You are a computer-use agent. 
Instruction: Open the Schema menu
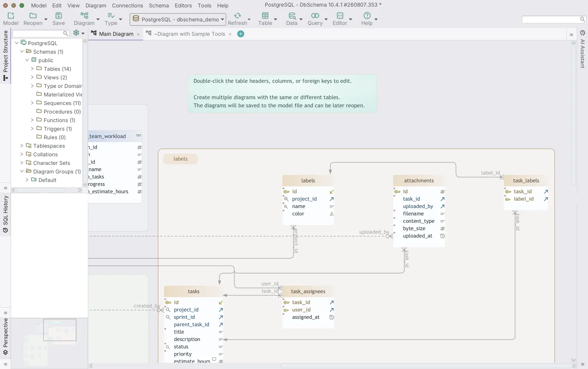click(159, 5)
